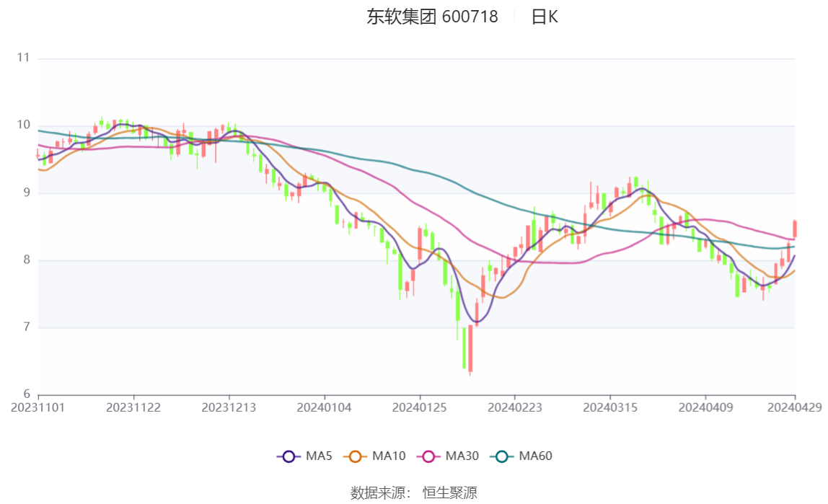The image size is (828, 504).
Task: Click the teal MA60 legend circle icon
Action: point(502,456)
